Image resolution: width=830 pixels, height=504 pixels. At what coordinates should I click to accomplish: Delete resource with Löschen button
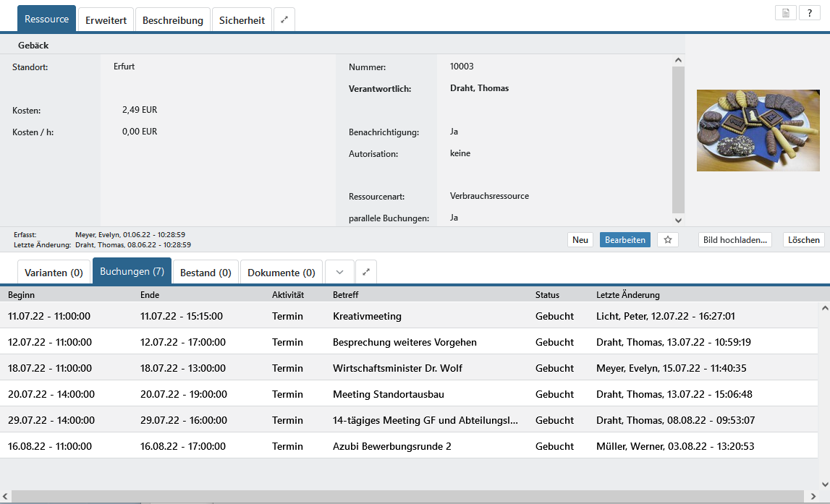[x=803, y=240]
